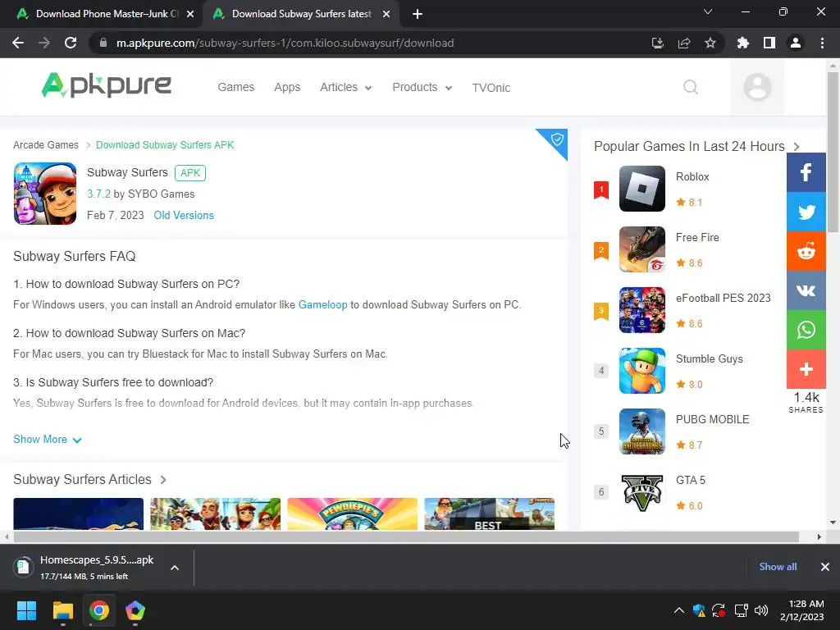The image size is (840, 630).
Task: Click the browser back arrow
Action: (18, 43)
